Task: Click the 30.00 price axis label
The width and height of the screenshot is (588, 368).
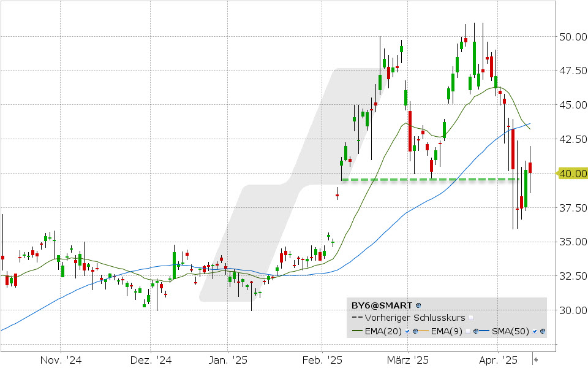Action: tap(573, 310)
